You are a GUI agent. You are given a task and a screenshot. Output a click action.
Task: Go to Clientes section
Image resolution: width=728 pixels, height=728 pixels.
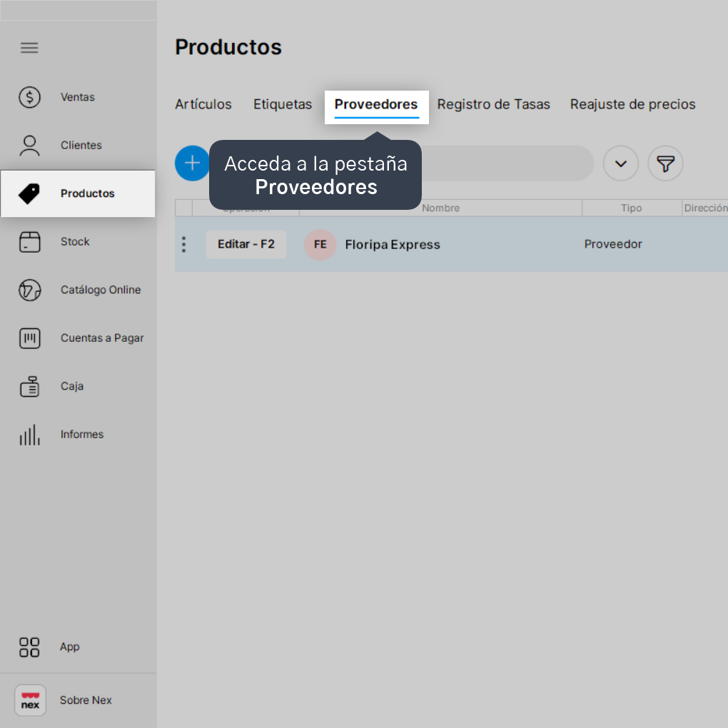tap(81, 146)
